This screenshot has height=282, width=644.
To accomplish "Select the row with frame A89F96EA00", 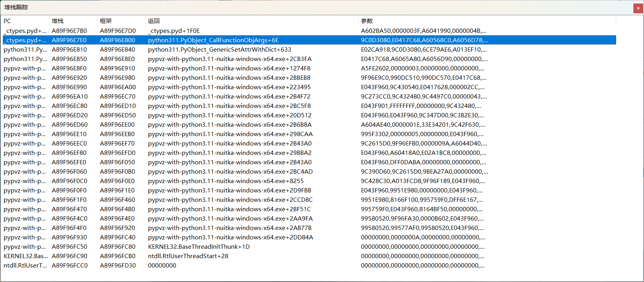I will [118, 87].
